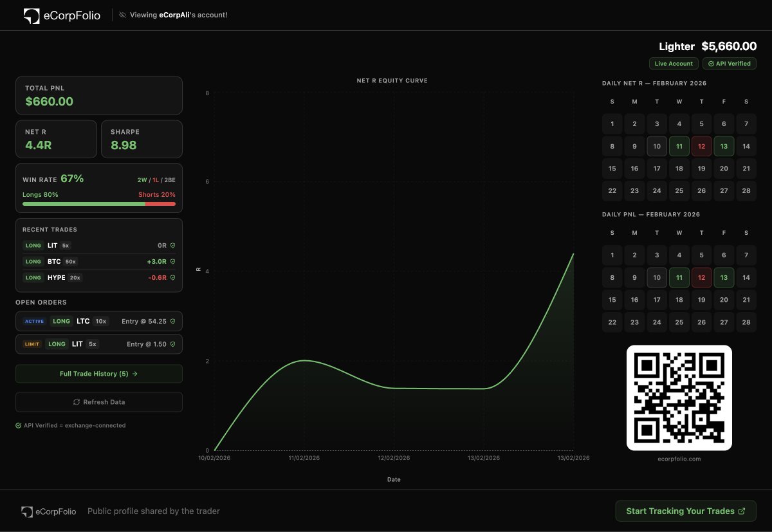This screenshot has width=772, height=532.
Task: Select day 28 in Daily PNL calendar
Action: pyautogui.click(x=746, y=322)
